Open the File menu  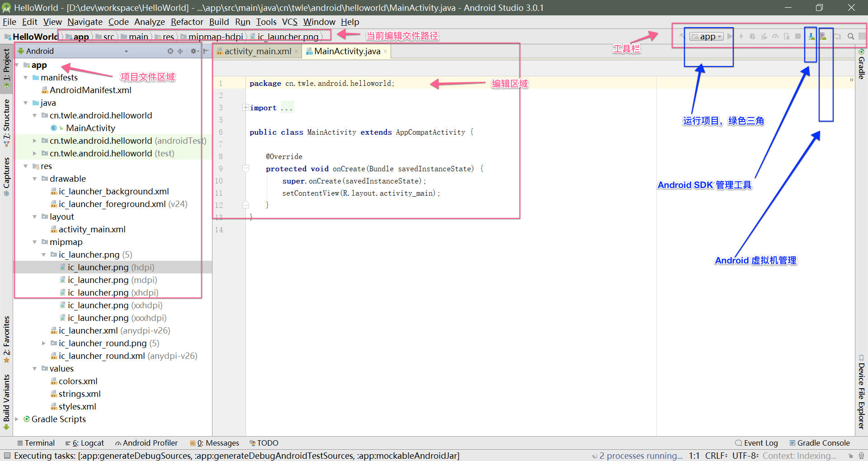coord(9,22)
